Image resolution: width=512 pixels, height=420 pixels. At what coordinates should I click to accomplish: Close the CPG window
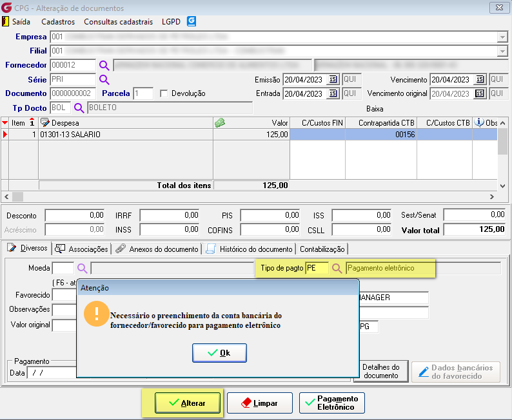pyautogui.click(x=499, y=8)
